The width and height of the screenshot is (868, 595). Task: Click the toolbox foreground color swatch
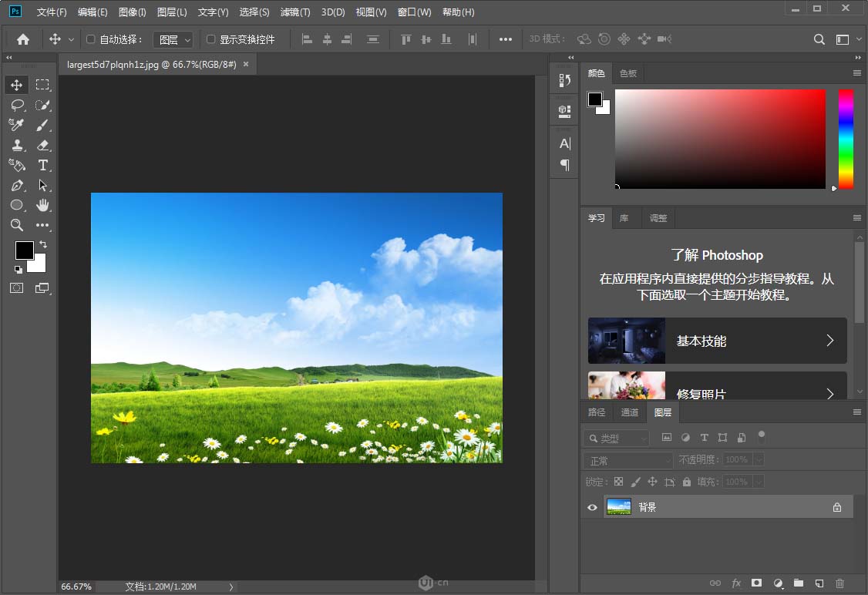tap(25, 250)
